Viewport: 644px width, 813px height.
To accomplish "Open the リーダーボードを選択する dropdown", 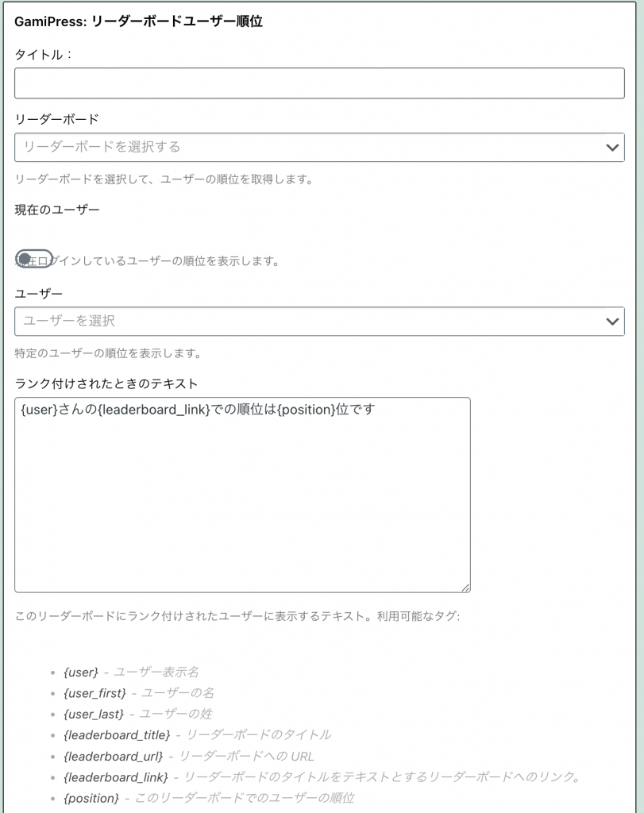I will (x=319, y=147).
